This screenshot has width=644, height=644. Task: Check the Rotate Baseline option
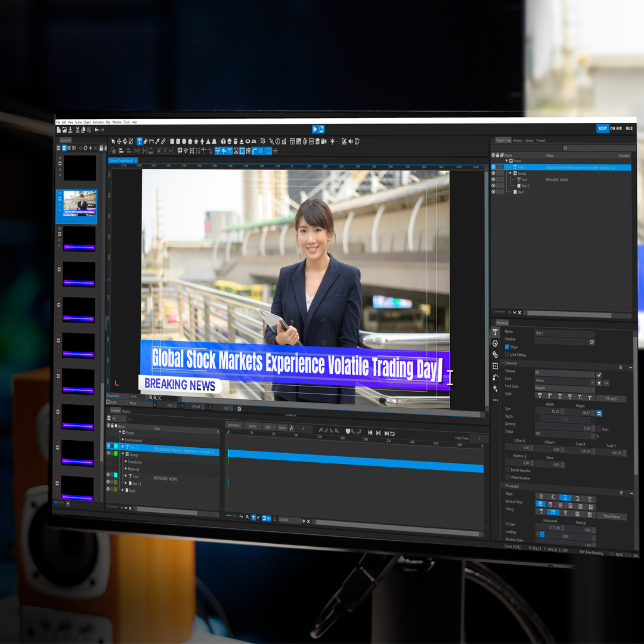(x=507, y=469)
